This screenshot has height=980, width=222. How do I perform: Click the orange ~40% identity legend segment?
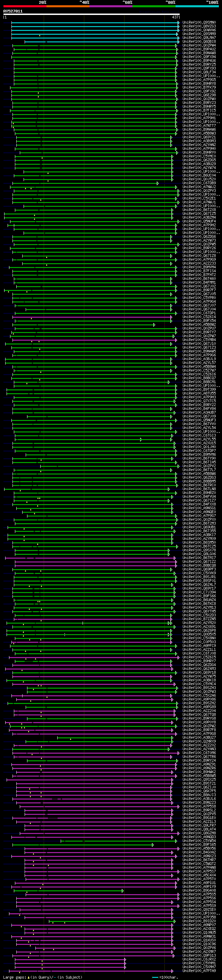pyautogui.click(x=68, y=6)
